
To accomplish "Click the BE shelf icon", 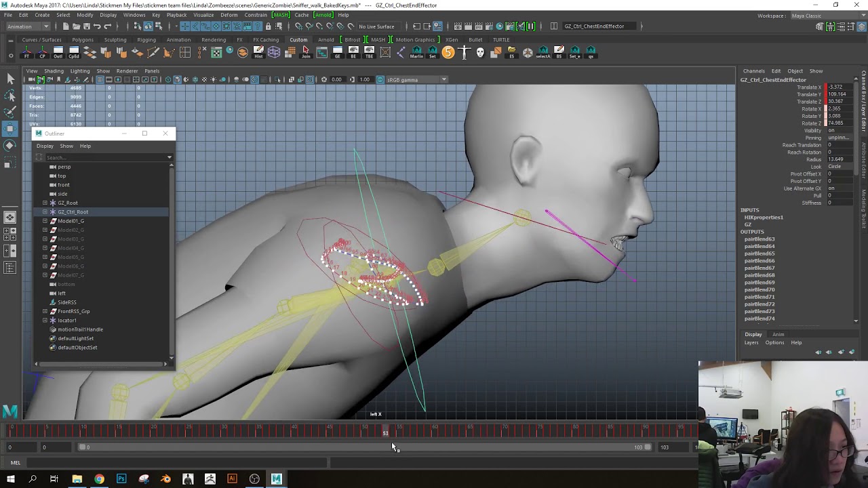I will pyautogui.click(x=353, y=52).
